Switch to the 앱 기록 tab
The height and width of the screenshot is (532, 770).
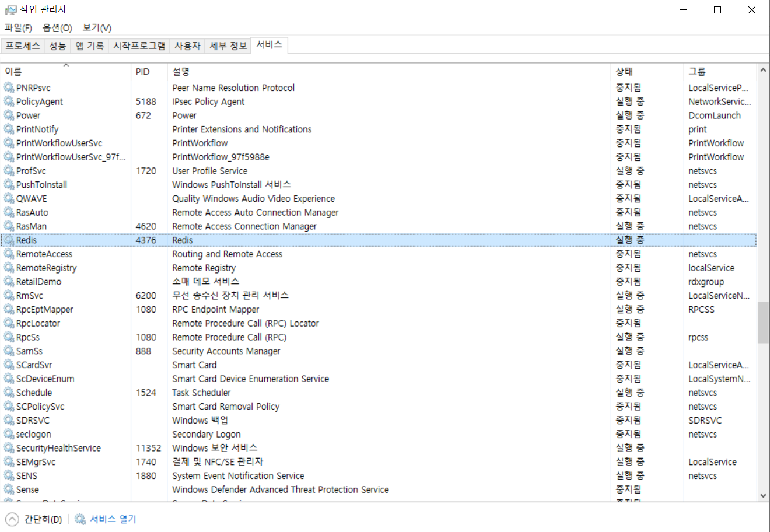[x=90, y=45]
